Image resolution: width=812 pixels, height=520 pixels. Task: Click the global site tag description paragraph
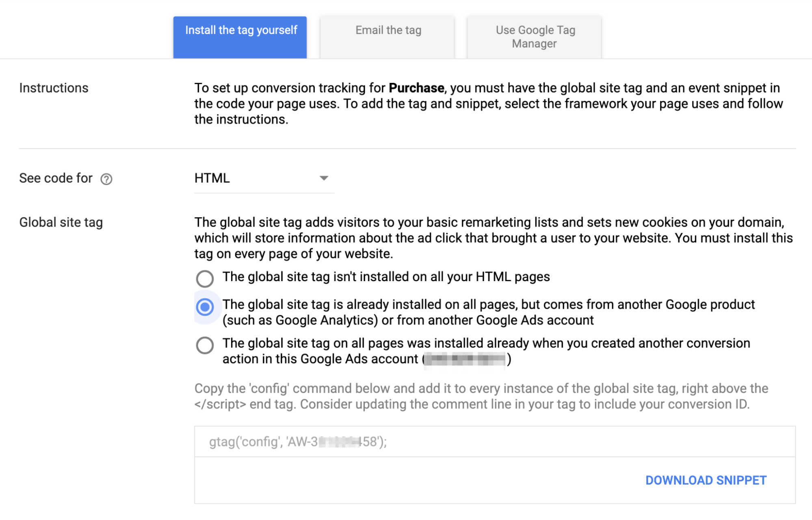pos(493,238)
